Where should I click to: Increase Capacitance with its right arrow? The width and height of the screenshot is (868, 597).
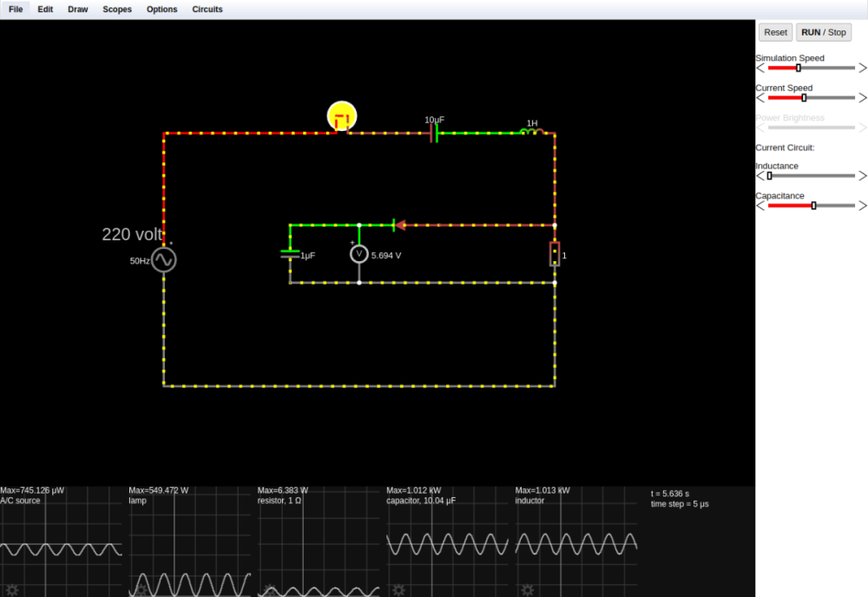click(863, 206)
